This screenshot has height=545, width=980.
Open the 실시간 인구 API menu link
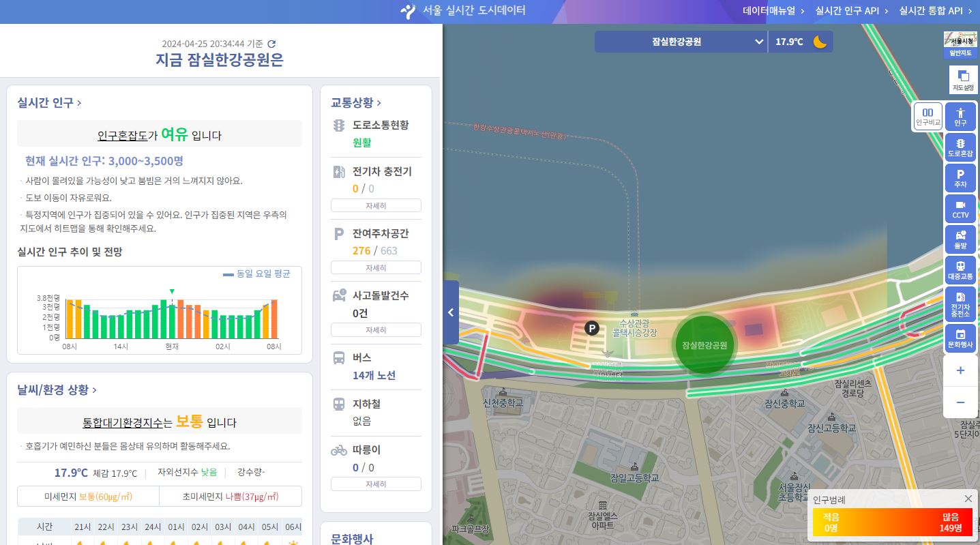click(852, 11)
